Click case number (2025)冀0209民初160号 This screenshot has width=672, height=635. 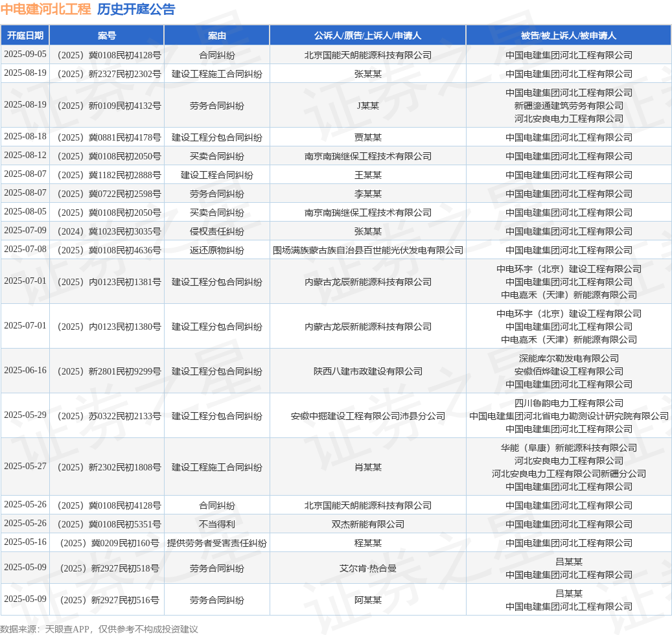point(110,543)
